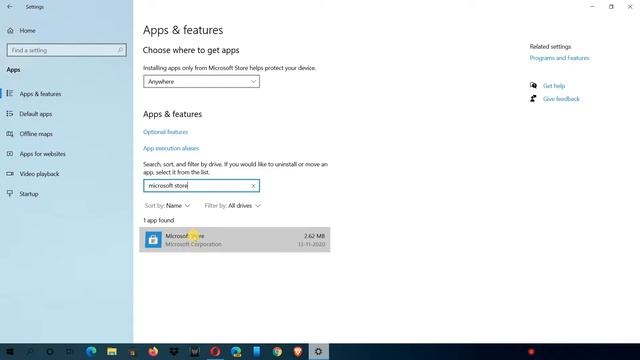
Task: Click the search magnifier in Find a setting
Action: click(x=120, y=50)
